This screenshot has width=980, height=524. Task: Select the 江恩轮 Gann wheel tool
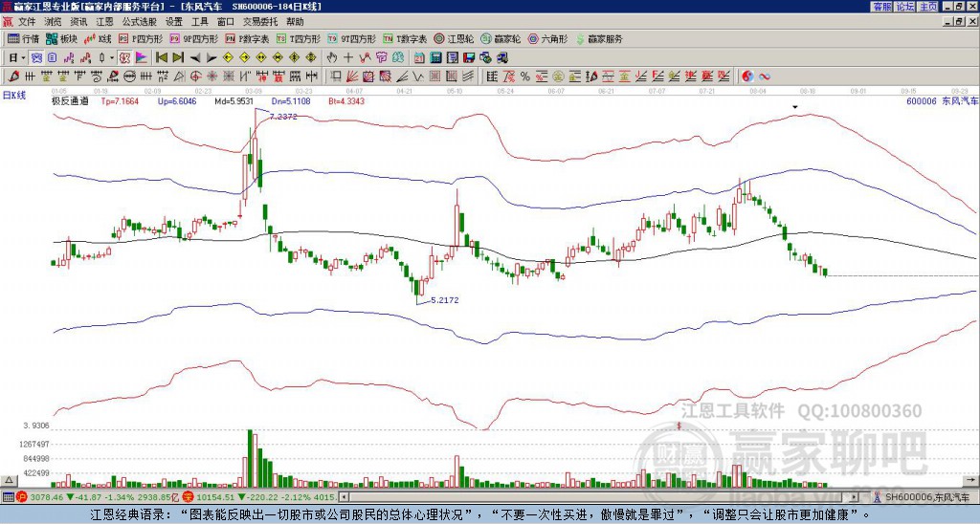(459, 39)
